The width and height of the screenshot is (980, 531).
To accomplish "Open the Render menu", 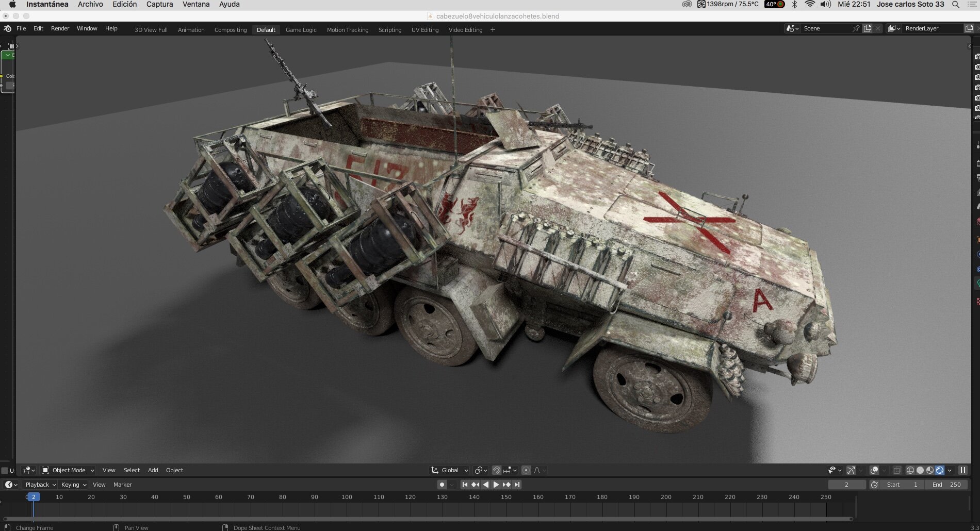I will coord(60,28).
